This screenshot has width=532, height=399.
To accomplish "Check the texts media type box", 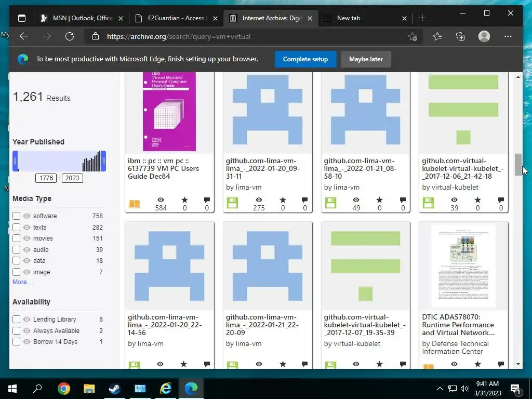I will coord(16,227).
